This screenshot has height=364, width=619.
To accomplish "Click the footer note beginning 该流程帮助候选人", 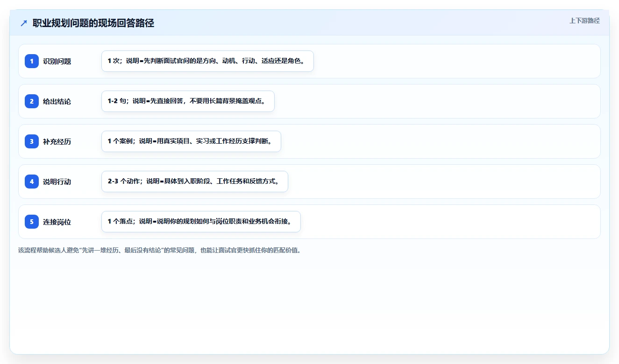I will [x=160, y=250].
